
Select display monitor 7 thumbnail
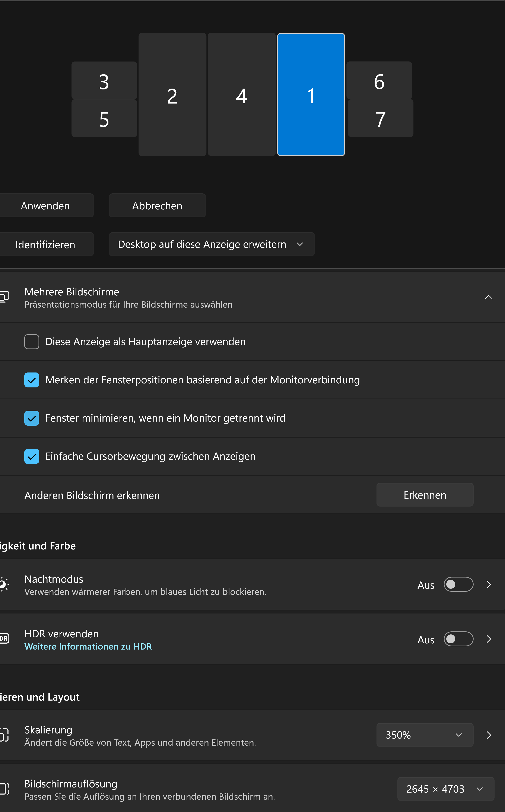380,118
